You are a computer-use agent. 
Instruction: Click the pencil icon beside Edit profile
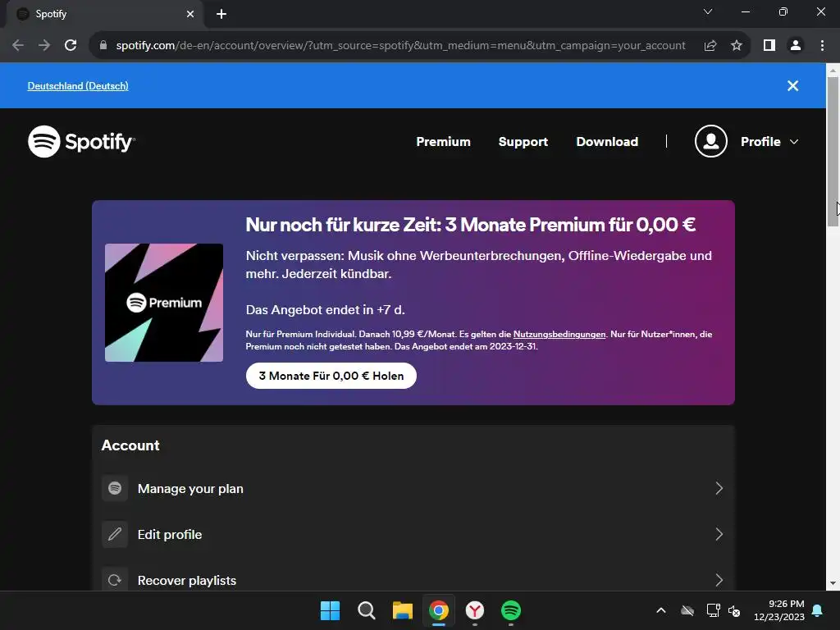click(x=115, y=534)
